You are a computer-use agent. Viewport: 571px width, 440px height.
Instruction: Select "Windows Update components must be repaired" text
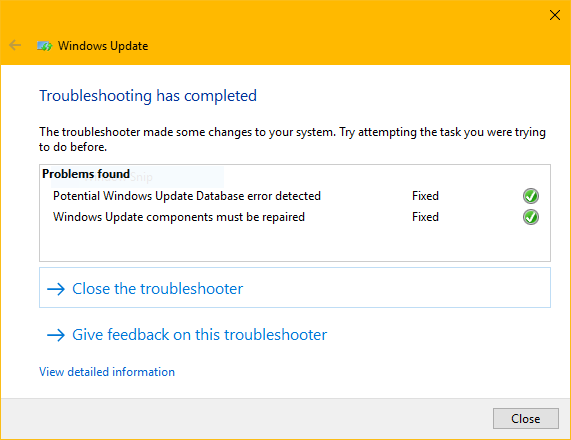pos(178,217)
